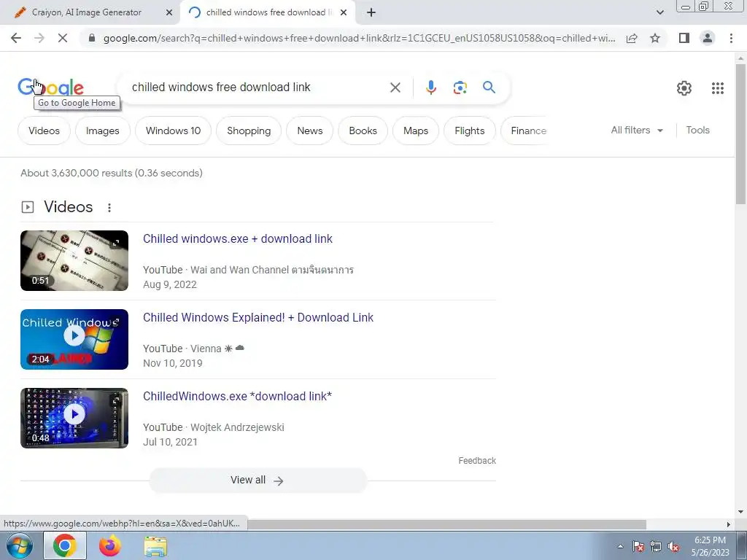Click the horizontal scrollbar right arrow
The image size is (747, 560).
click(x=729, y=524)
